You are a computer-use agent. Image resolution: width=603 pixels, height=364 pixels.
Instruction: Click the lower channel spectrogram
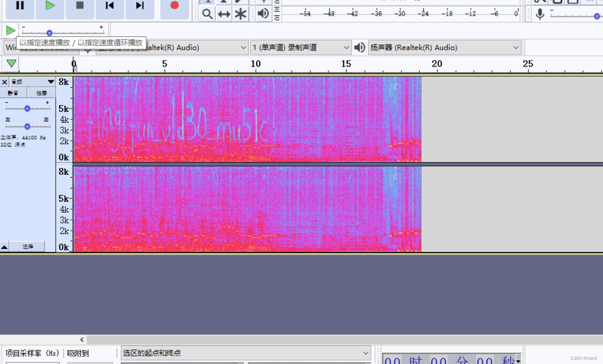coord(248,209)
